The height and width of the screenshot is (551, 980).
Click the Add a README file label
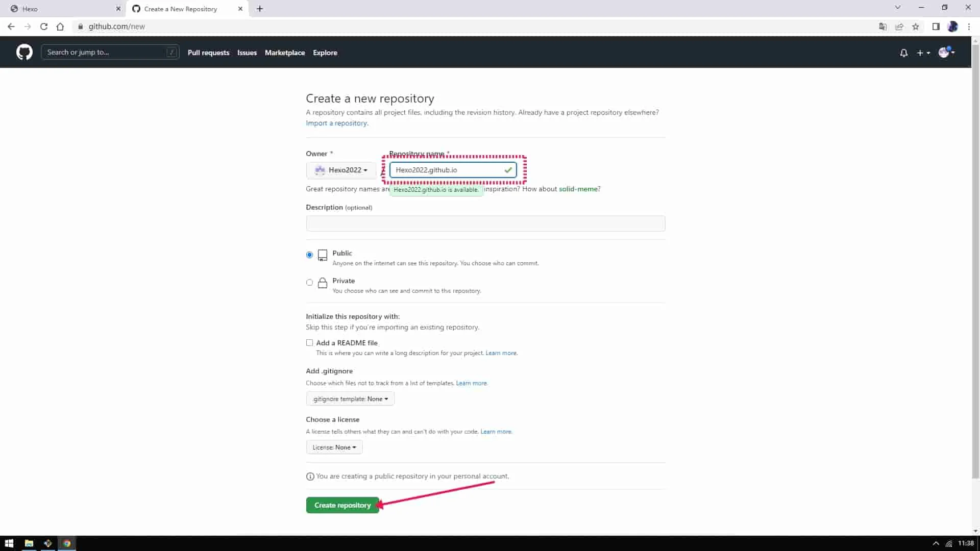coord(347,343)
